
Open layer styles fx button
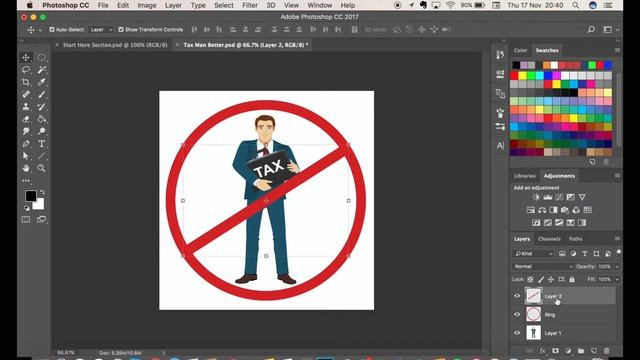coord(542,351)
